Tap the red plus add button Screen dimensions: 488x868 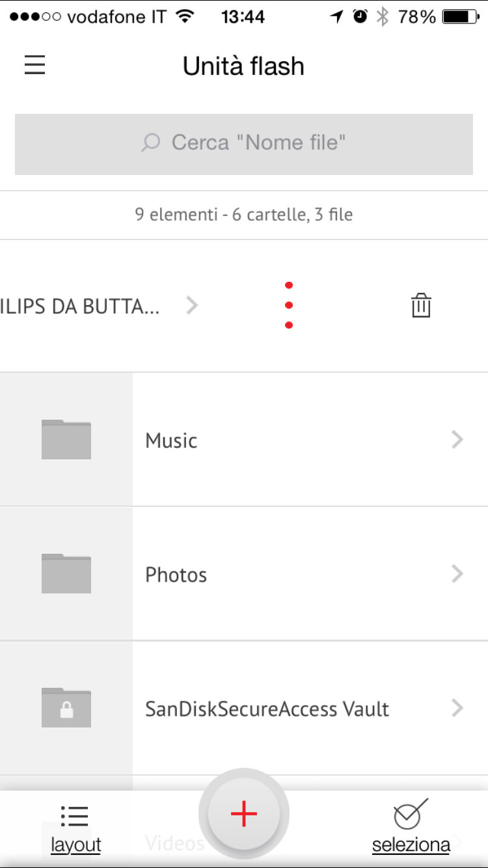click(x=243, y=814)
